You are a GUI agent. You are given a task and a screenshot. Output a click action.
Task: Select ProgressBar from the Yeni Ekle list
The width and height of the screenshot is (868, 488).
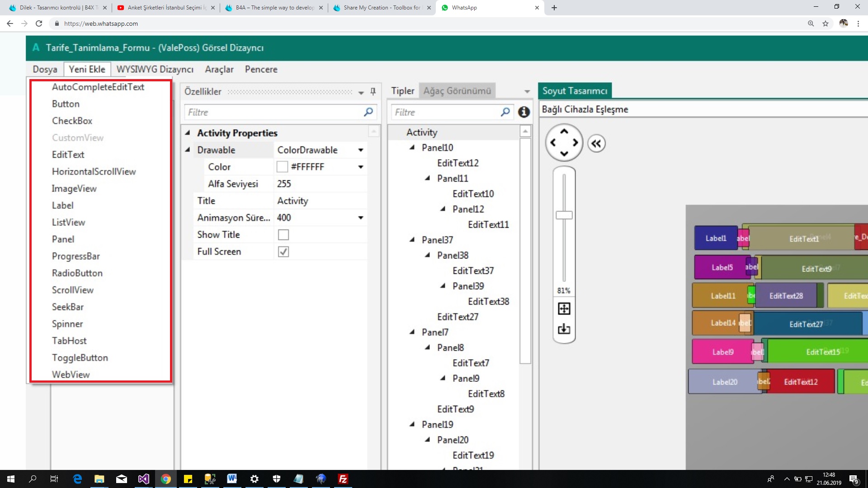click(75, 256)
